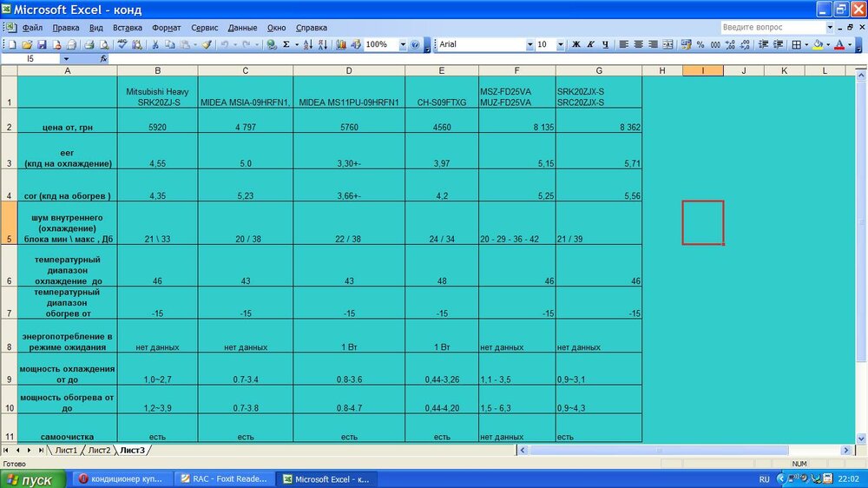Viewport: 868px width, 488px height.
Task: Switch to the Лист1 sheet tab
Action: pos(66,451)
